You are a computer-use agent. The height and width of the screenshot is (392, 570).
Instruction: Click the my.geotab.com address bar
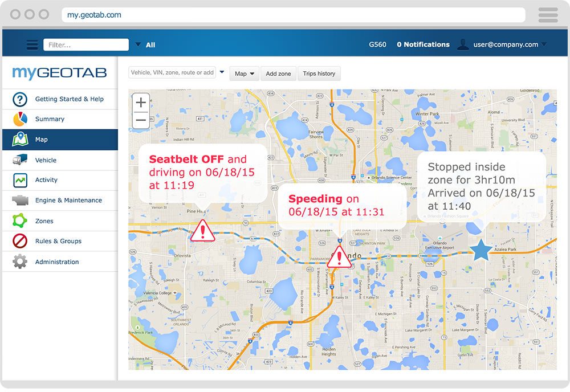[294, 15]
